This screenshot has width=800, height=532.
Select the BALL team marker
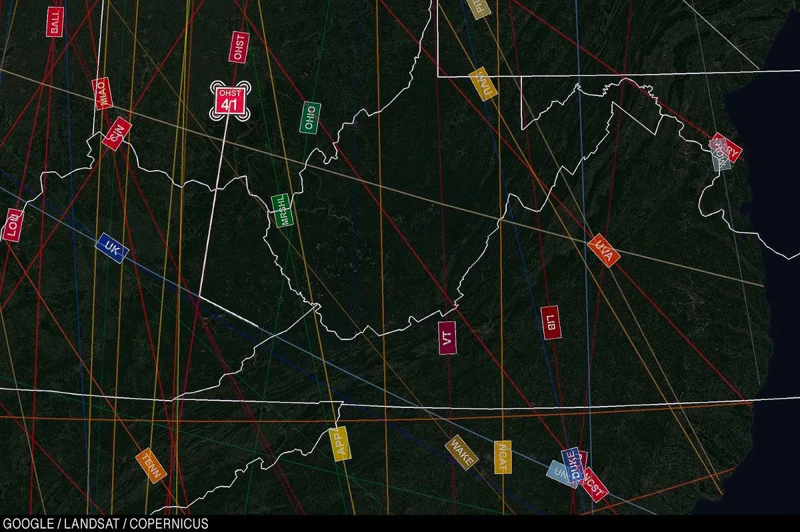coord(55,21)
